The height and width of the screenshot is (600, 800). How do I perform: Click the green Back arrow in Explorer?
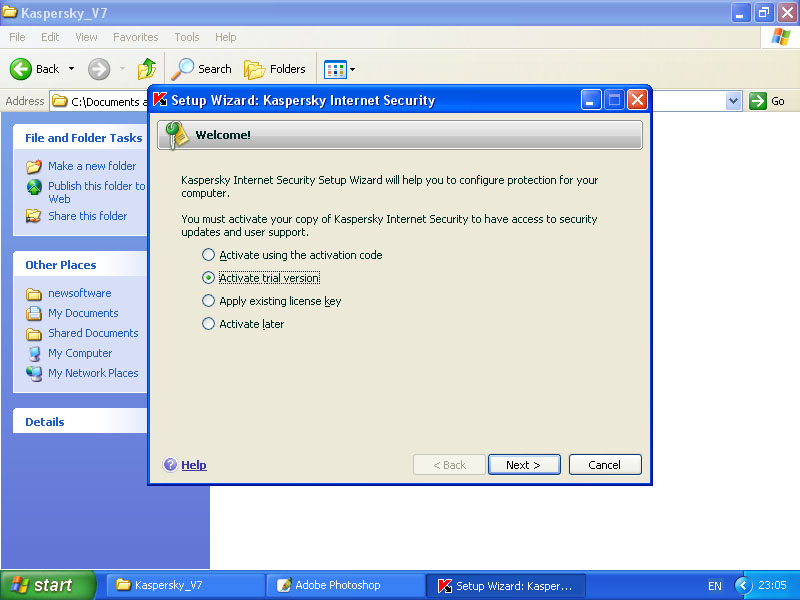(21, 69)
